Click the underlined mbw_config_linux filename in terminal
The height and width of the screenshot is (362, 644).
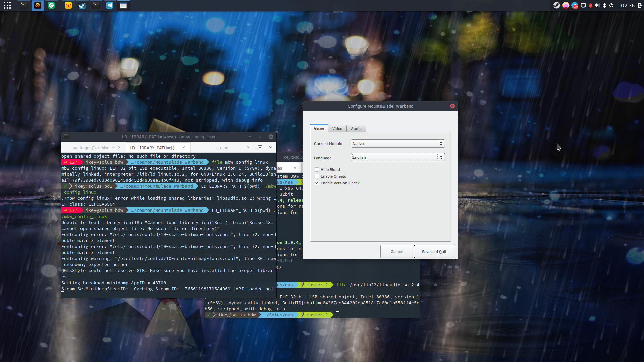[x=247, y=162]
